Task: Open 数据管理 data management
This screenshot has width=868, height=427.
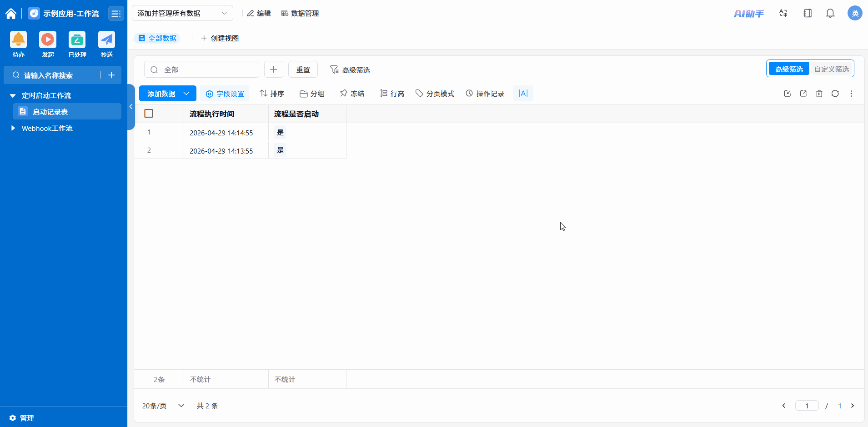Action: pyautogui.click(x=300, y=13)
